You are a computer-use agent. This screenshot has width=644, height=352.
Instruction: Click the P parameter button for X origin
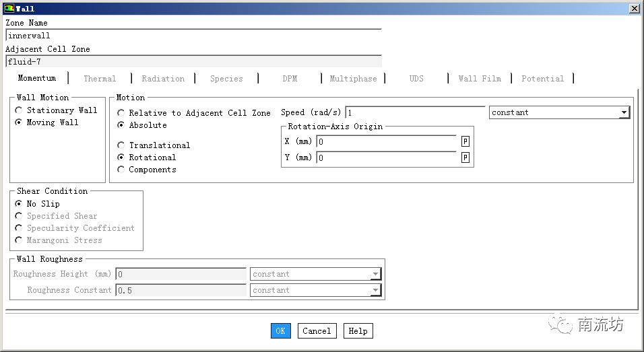tap(465, 141)
